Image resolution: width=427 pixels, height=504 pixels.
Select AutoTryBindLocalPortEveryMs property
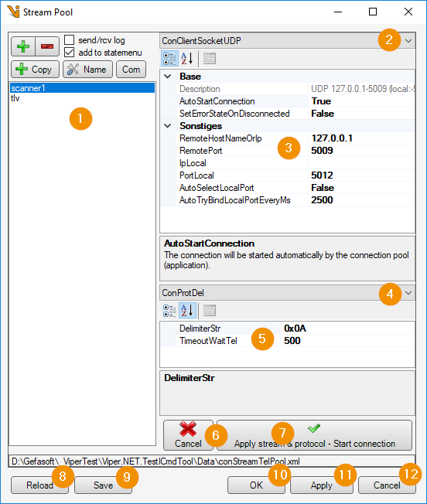pos(242,200)
